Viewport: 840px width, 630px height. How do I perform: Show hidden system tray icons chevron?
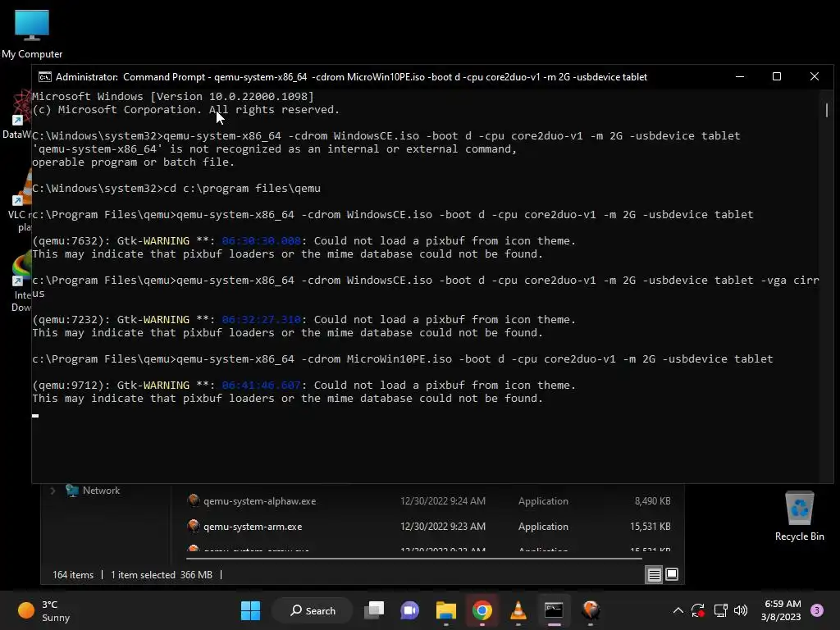[678, 610]
